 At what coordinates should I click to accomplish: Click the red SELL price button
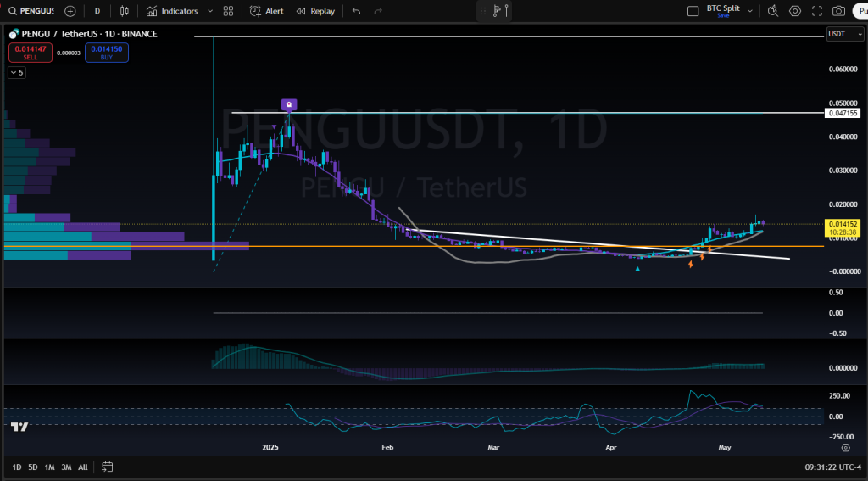pyautogui.click(x=31, y=53)
